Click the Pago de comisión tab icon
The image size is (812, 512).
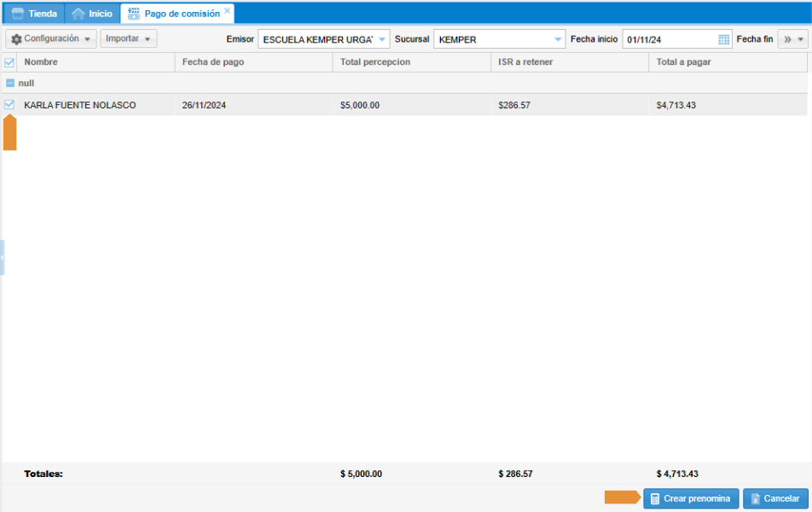(x=134, y=14)
